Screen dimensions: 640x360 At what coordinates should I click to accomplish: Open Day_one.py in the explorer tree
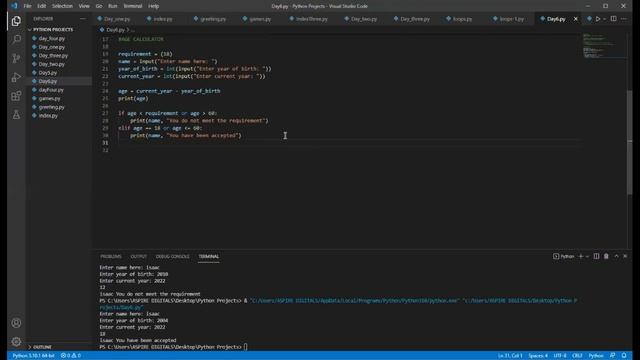point(51,47)
